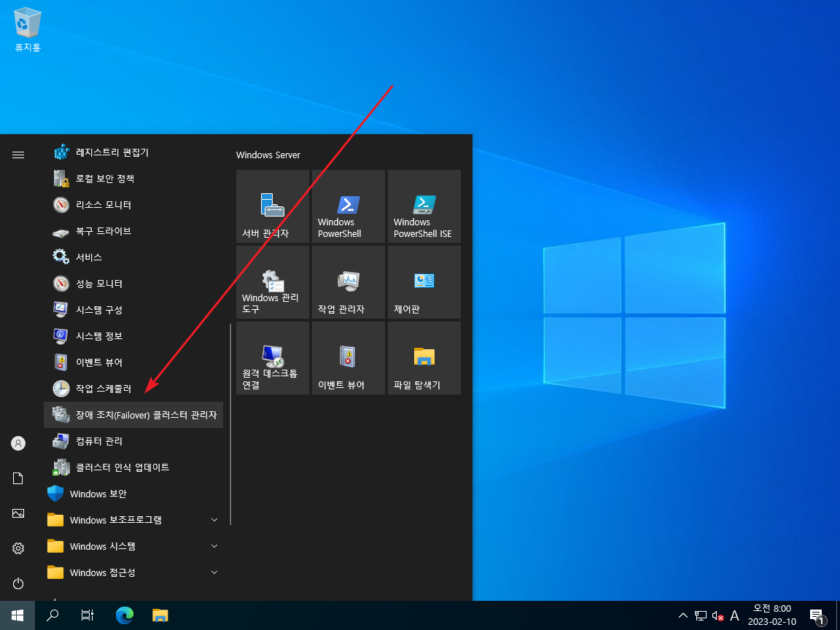Launch 시스템 구성
Screen dimensions: 840x630
click(x=133, y=310)
